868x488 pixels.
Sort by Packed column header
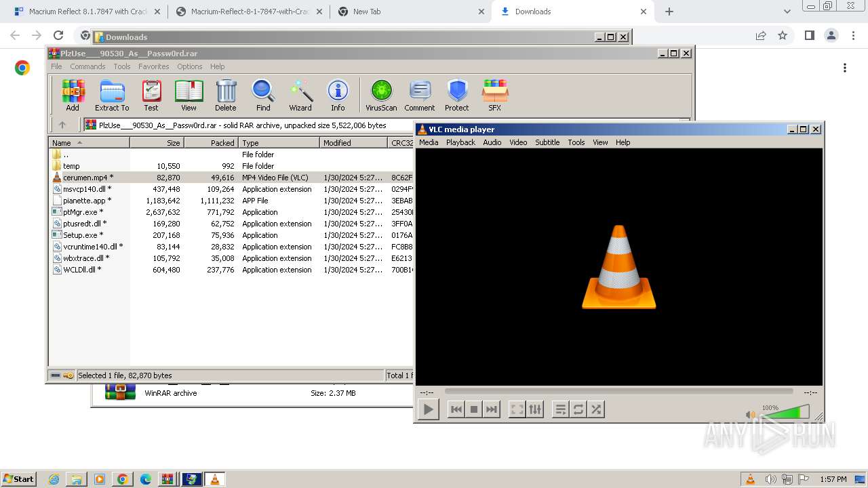pyautogui.click(x=211, y=142)
